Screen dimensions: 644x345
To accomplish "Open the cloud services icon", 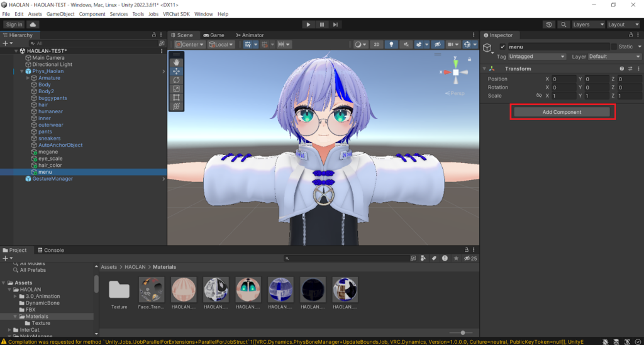I will click(33, 25).
